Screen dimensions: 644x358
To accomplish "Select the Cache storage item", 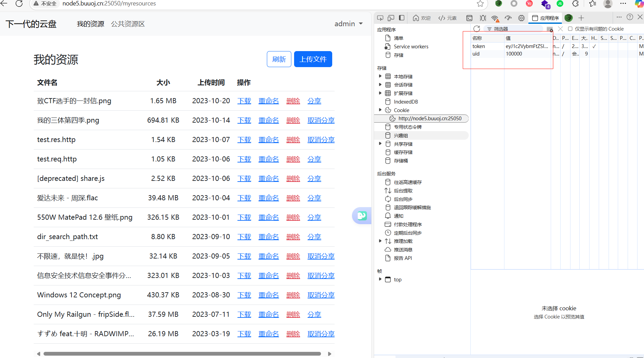I will click(403, 152).
